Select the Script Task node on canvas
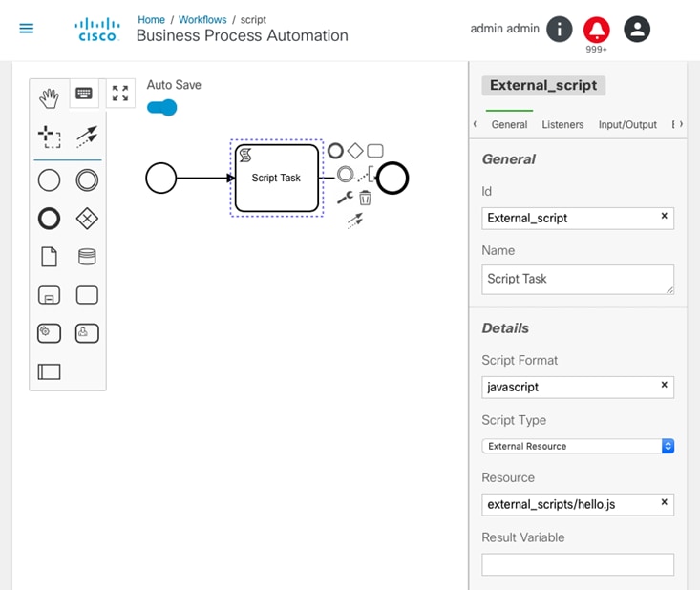 coord(277,179)
